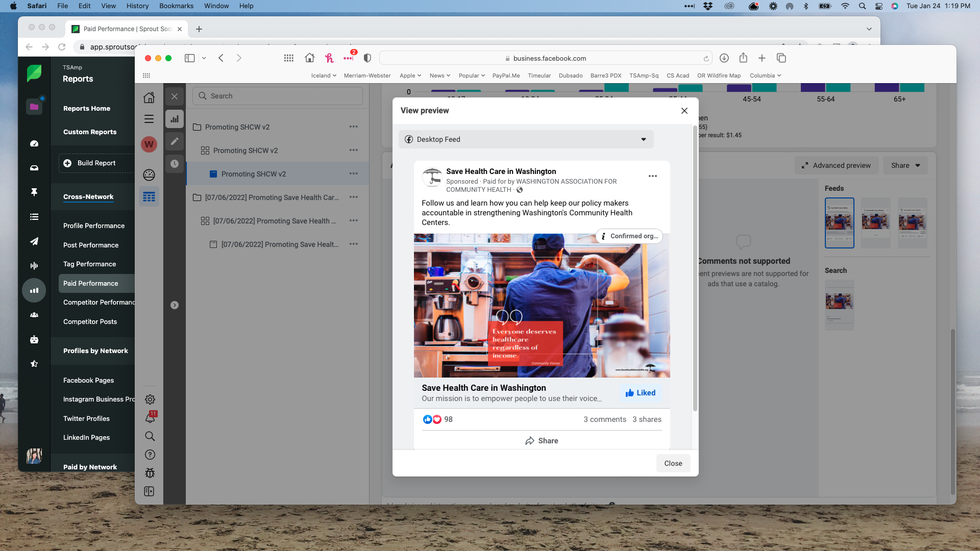Click the magnifier icon below notifications bell

point(150,436)
